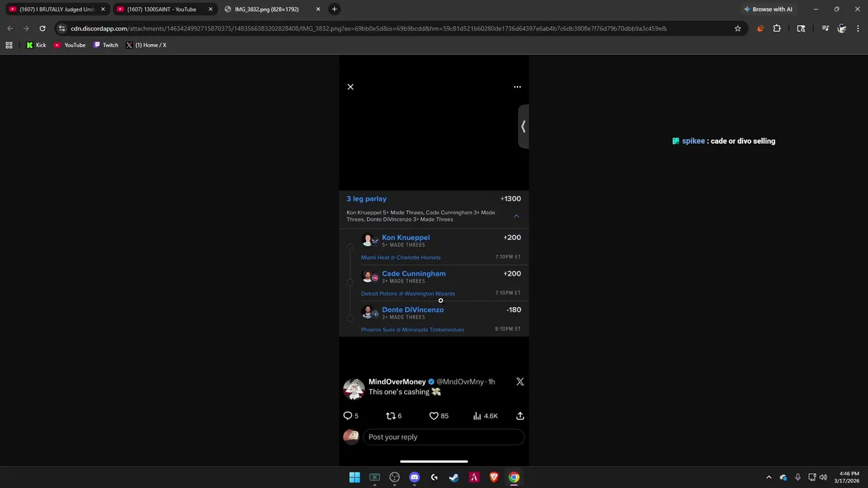Image resolution: width=868 pixels, height=488 pixels.
Task: Click the side panel arrow handle
Action: click(523, 127)
